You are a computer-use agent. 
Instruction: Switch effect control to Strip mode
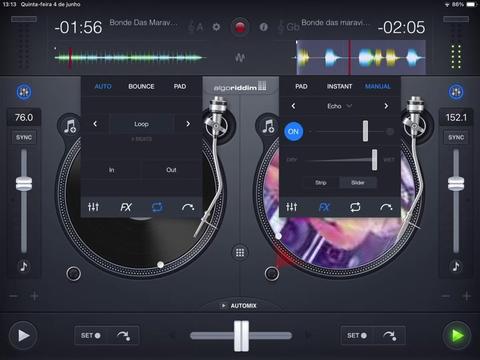[321, 182]
